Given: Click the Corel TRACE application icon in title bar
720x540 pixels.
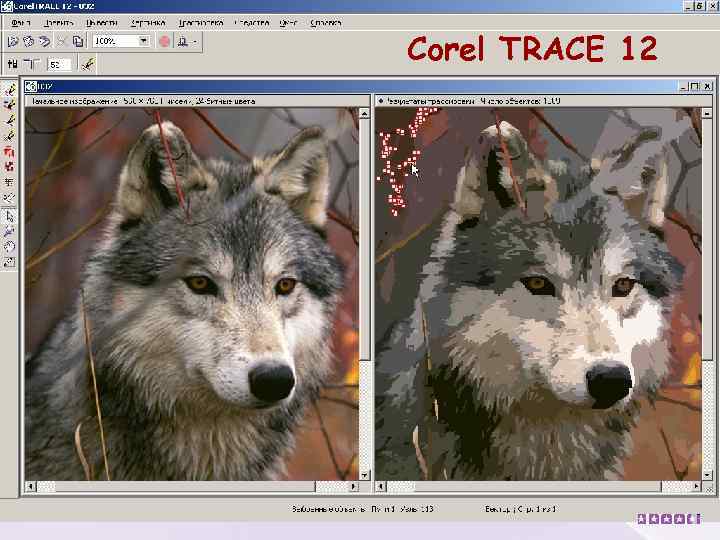Looking at the screenshot, I should [x=6, y=6].
